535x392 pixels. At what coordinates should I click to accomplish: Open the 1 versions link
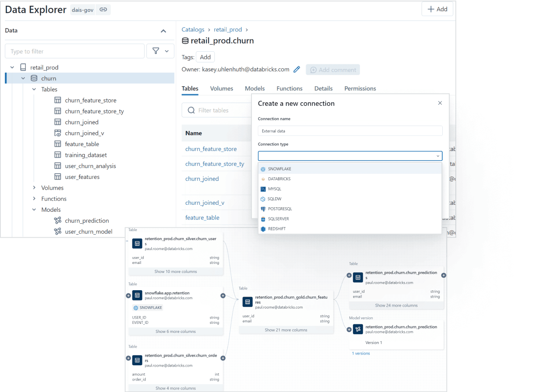pyautogui.click(x=361, y=353)
